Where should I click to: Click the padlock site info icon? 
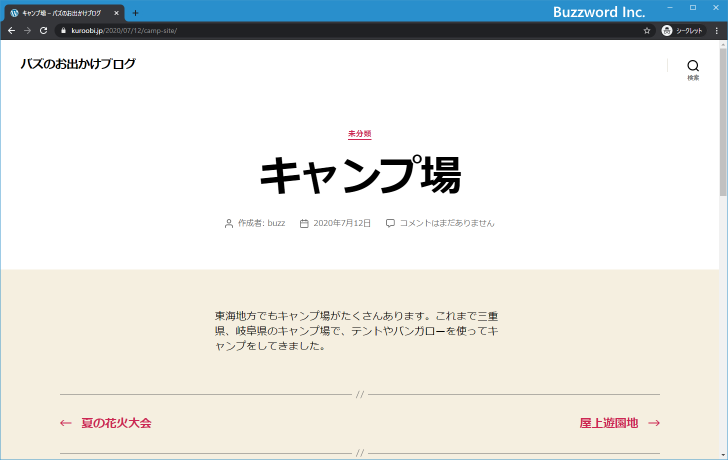tap(64, 31)
